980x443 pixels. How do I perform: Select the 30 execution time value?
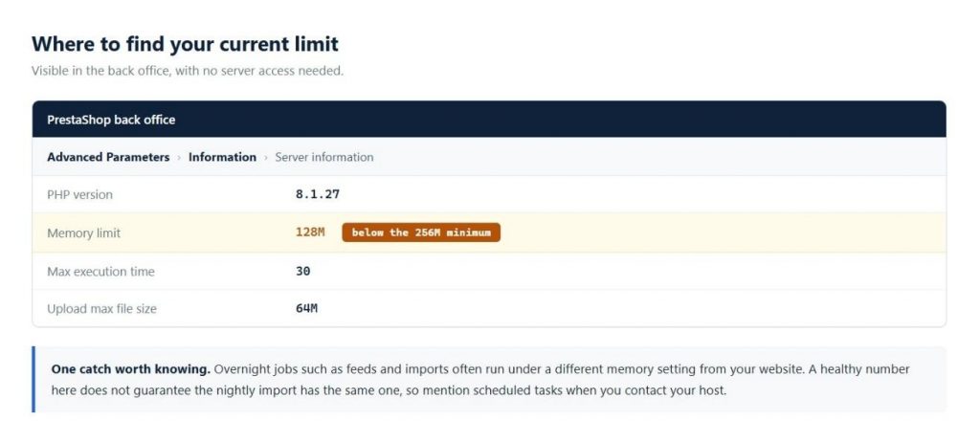(303, 271)
